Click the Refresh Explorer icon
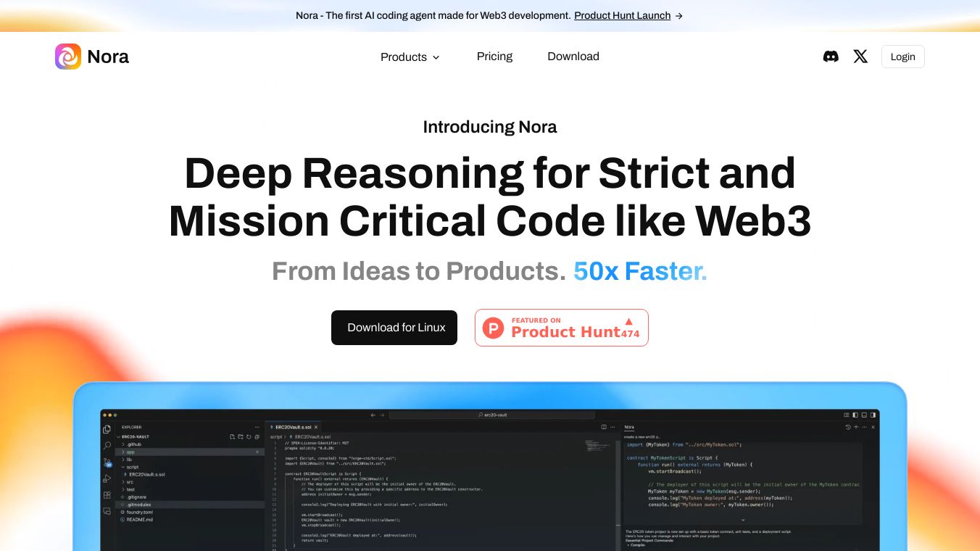Image resolution: width=980 pixels, height=551 pixels. coord(249,437)
